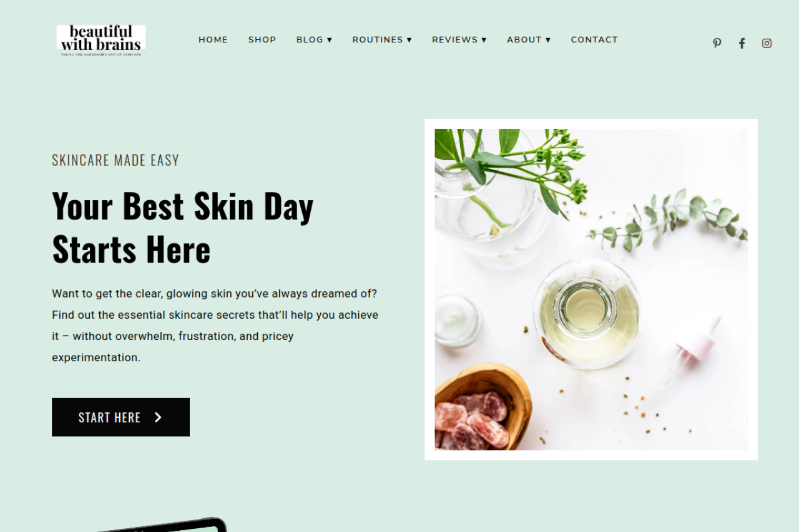Click the dropdown arrow next to About
The width and height of the screenshot is (799, 532).
pyautogui.click(x=548, y=40)
